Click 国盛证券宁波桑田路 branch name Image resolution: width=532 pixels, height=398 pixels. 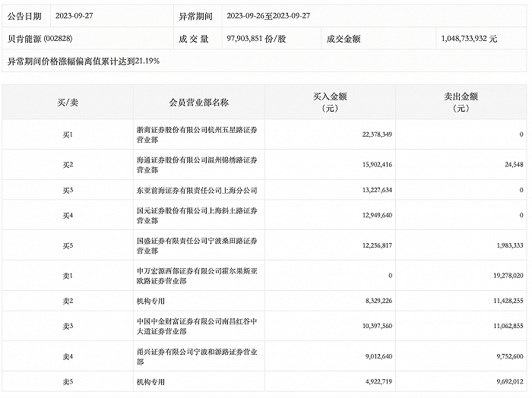[197, 246]
